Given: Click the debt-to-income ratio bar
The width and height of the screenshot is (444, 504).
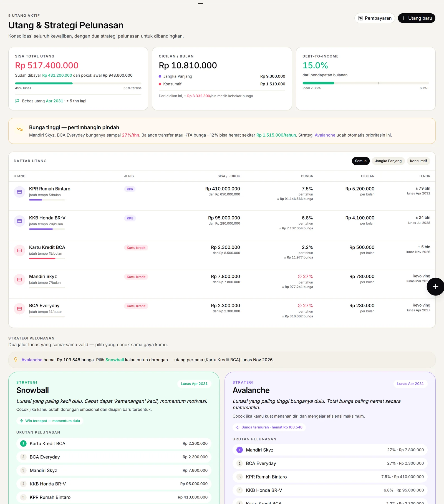Looking at the screenshot, I should tap(365, 83).
